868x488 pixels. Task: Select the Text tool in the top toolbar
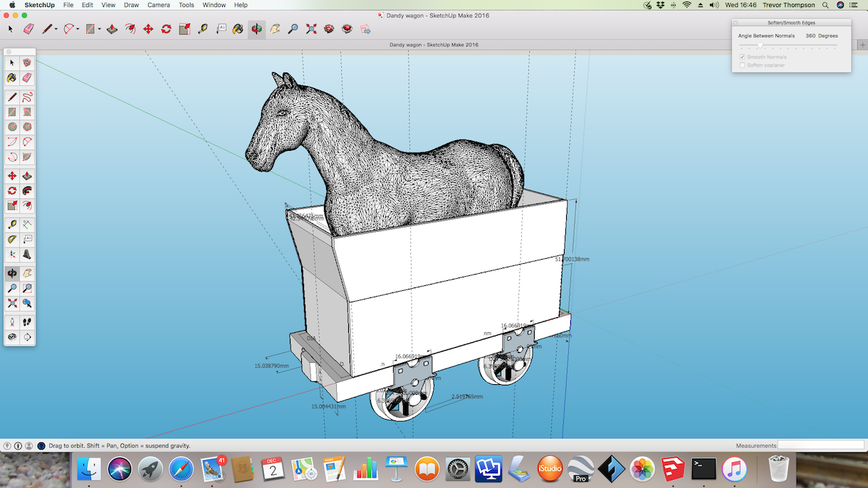[221, 29]
